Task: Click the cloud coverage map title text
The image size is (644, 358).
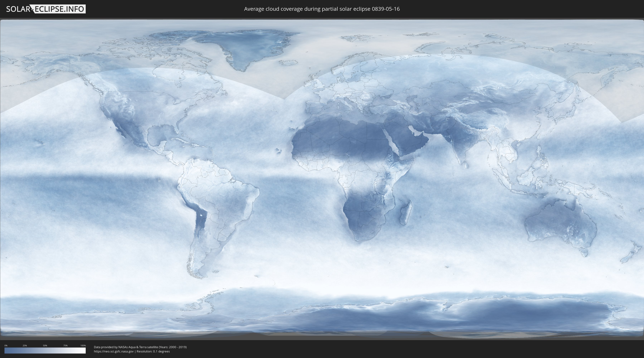Action: point(322,9)
